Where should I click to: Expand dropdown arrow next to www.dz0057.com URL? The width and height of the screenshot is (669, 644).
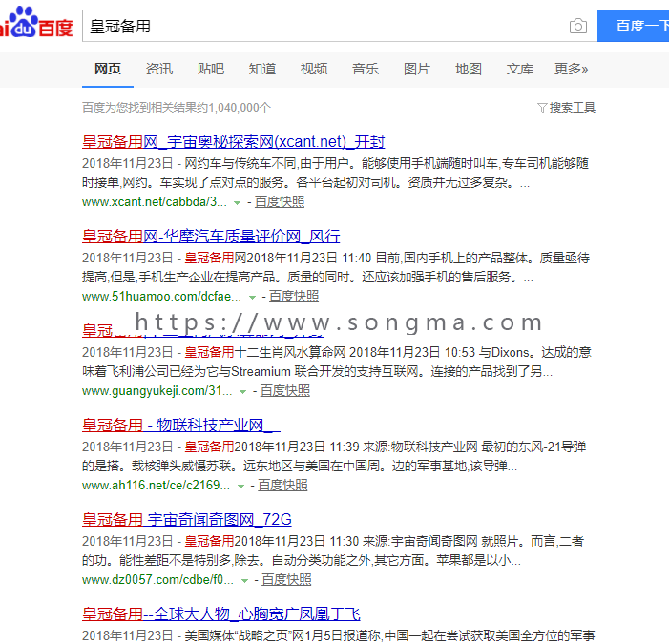[244, 581]
